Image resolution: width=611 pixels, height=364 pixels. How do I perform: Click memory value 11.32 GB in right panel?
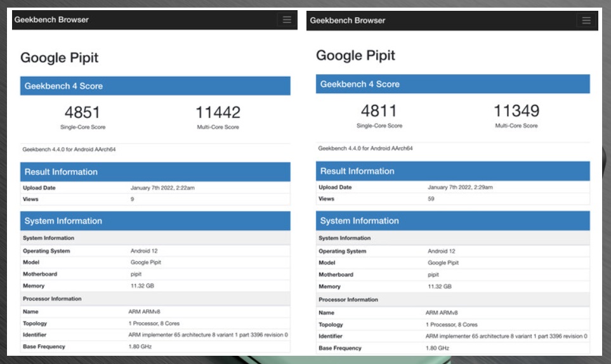(x=440, y=287)
